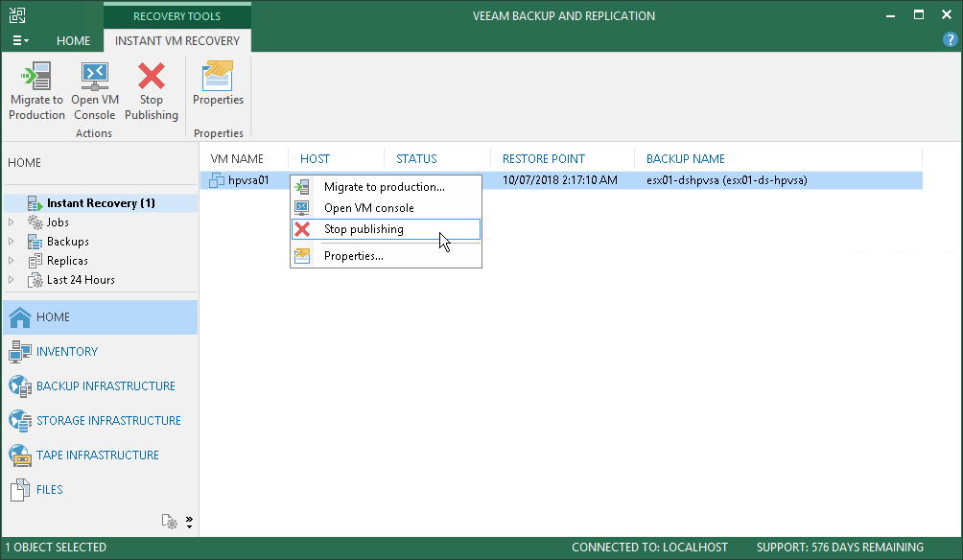
Task: Click backup name esx01-dshpvsa cell
Action: click(726, 180)
